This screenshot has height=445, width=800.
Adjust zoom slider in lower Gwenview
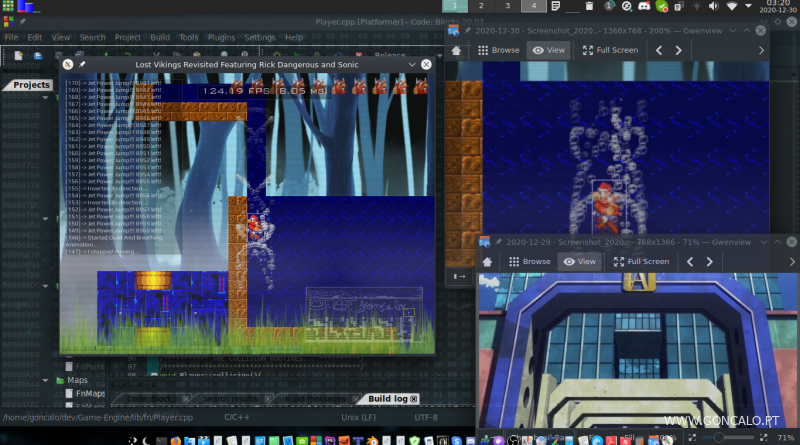(x=728, y=438)
